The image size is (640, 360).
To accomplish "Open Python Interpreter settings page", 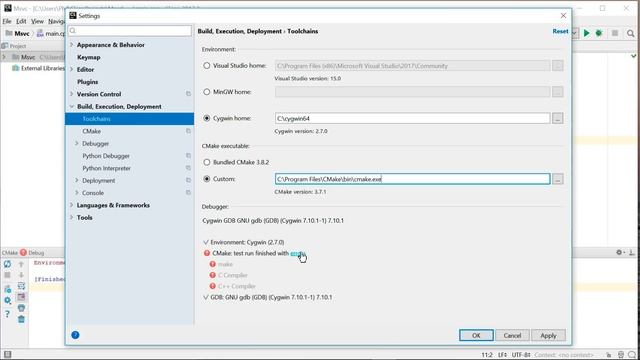I will (x=106, y=168).
